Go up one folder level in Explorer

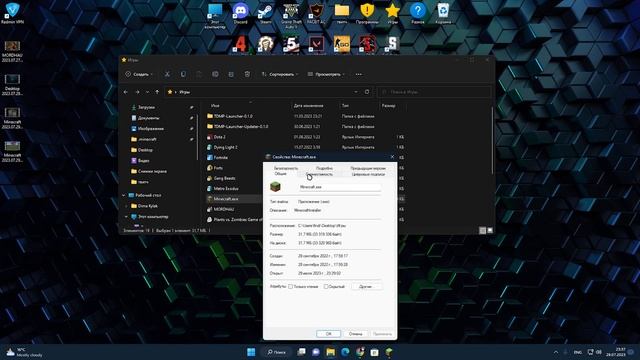(x=157, y=92)
